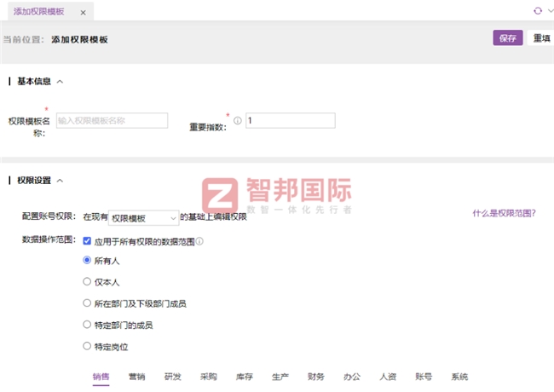Select the 特定岗位 radio option
This screenshot has height=392, width=554.
pyautogui.click(x=87, y=346)
